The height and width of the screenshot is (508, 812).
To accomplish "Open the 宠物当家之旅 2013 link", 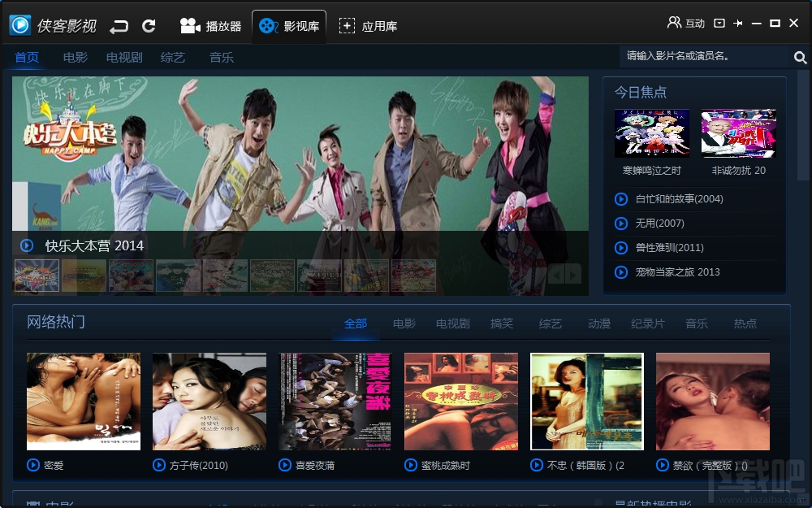I will [678, 272].
